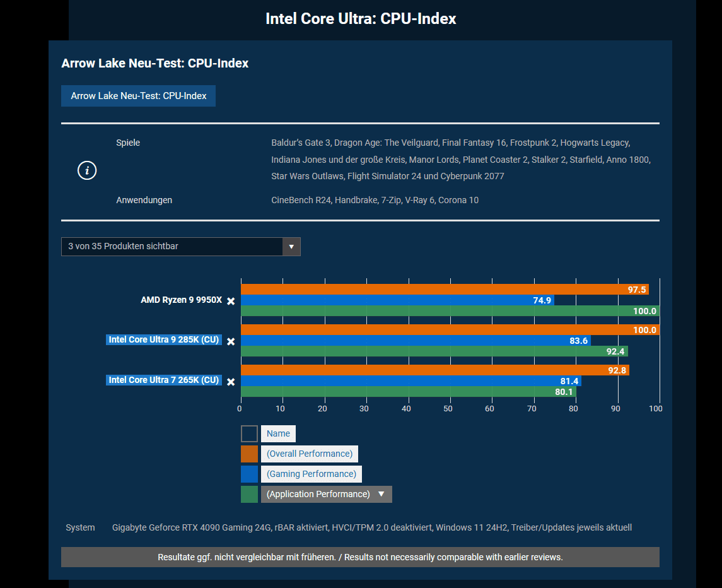Select the Arrow Lake Neu-Test: CPU-Index tab

click(x=138, y=96)
